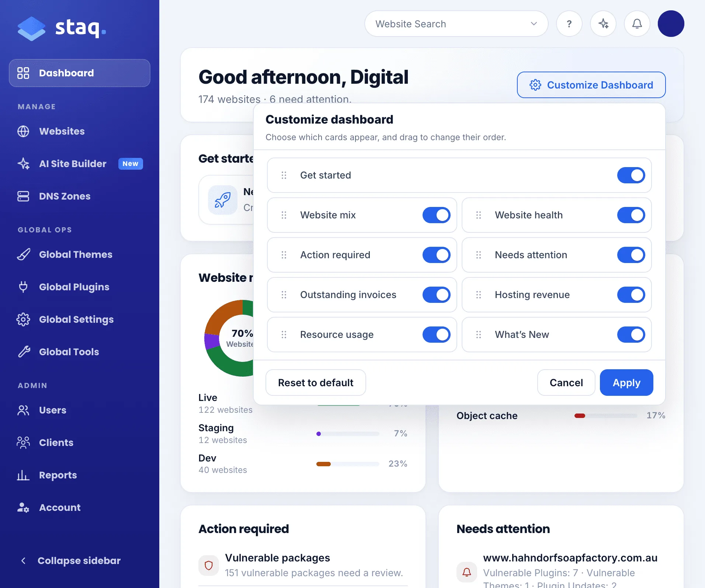Image resolution: width=705 pixels, height=588 pixels.
Task: Open the Dashboard menu item
Action: [x=80, y=73]
